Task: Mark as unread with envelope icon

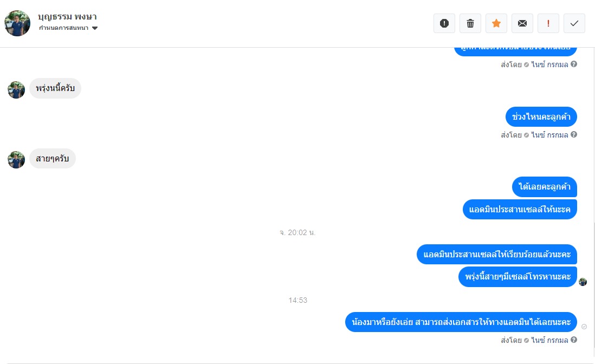Action: [522, 23]
